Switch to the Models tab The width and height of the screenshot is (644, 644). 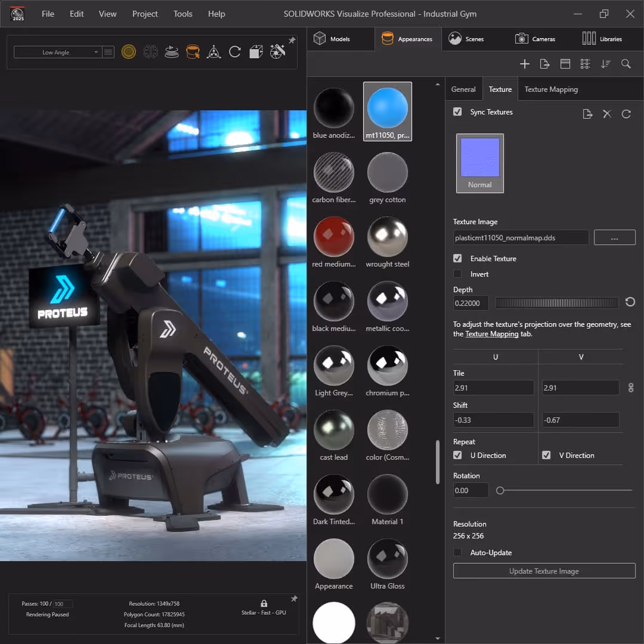point(340,39)
